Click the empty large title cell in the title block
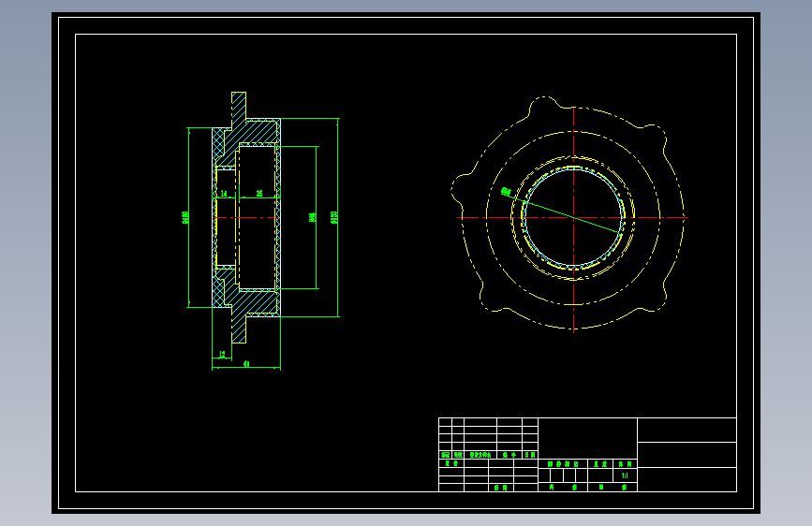Screen dimensions: 812x526 click(x=588, y=438)
